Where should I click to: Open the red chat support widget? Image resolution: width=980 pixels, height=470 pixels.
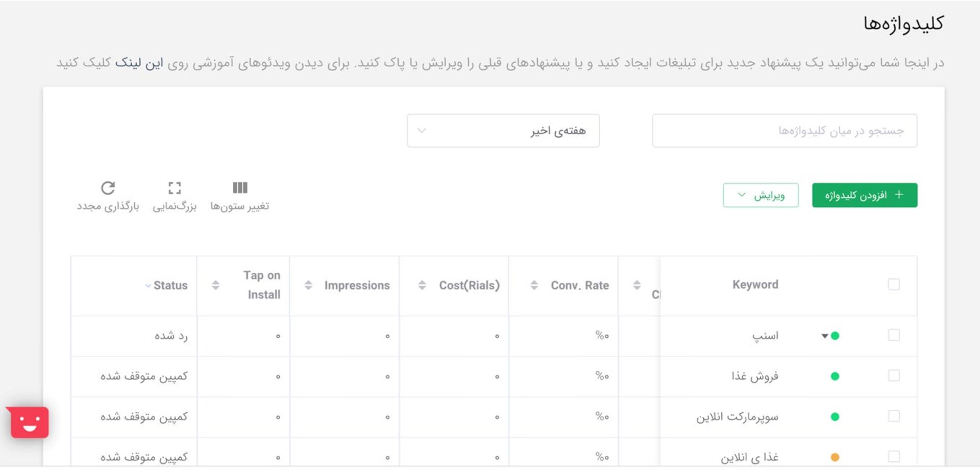[x=30, y=422]
